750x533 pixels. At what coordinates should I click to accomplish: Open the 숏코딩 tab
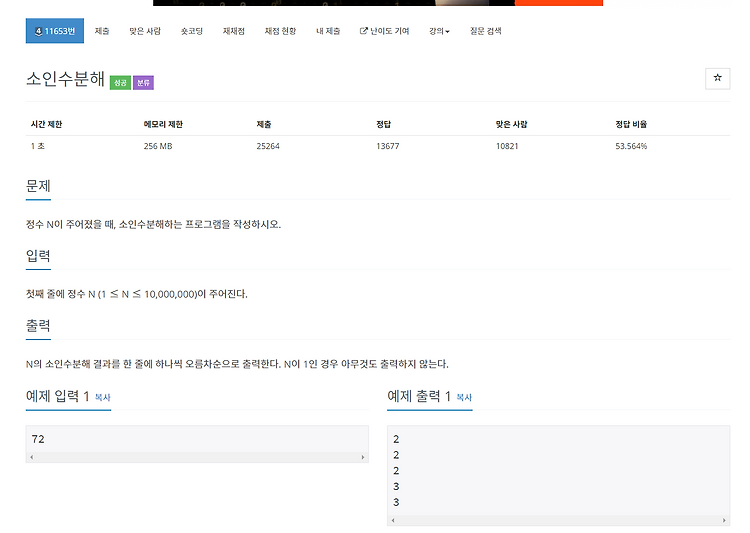click(x=192, y=31)
